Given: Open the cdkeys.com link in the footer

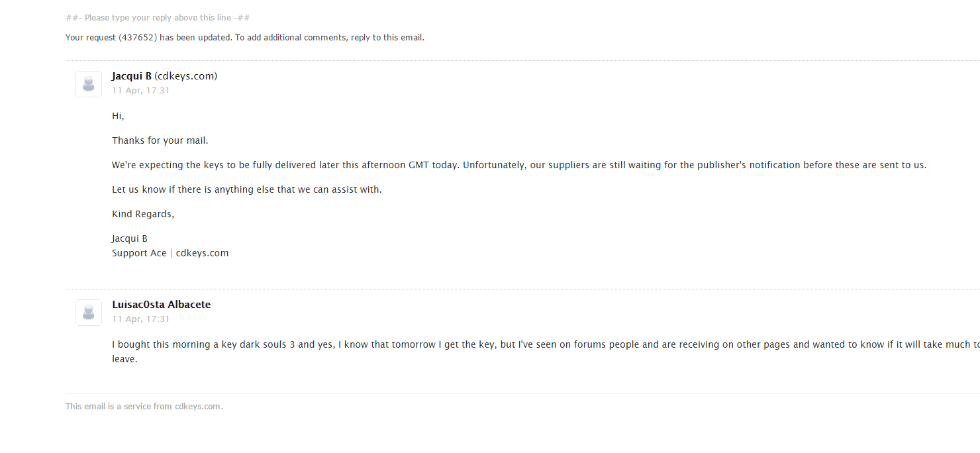Looking at the screenshot, I should point(197,407).
